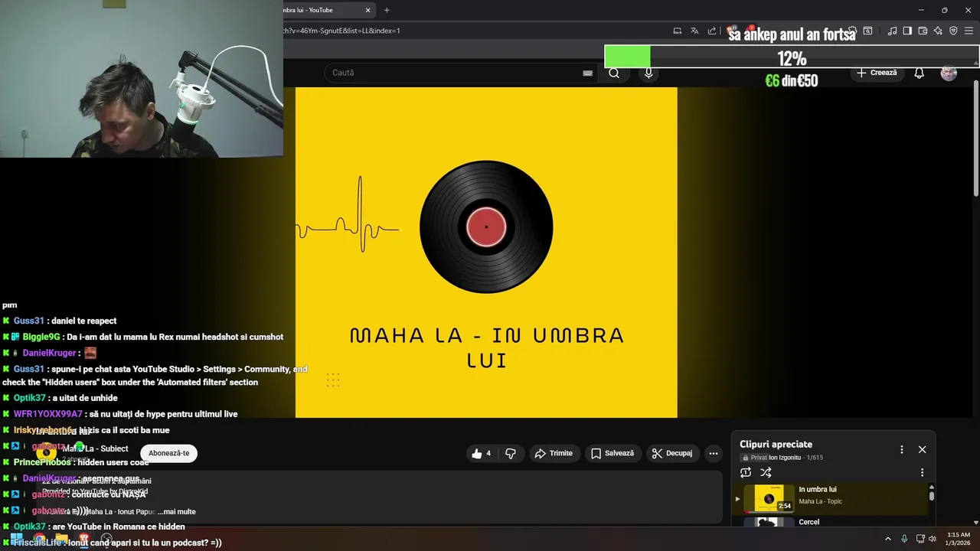
Task: Open playlist options menu beside shuffle
Action: tap(922, 472)
